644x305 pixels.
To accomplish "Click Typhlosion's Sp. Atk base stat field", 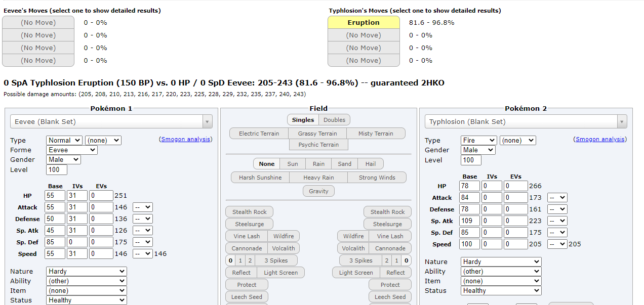I will pos(469,221).
